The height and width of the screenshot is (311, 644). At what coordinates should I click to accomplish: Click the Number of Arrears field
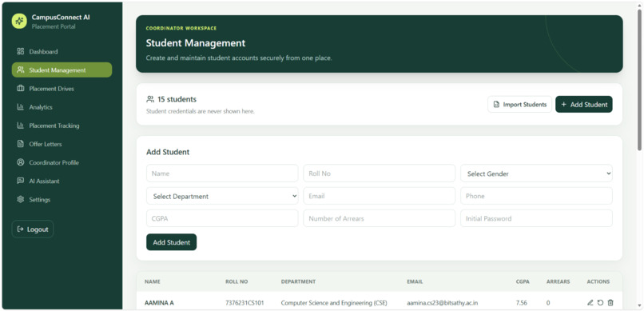pos(379,218)
